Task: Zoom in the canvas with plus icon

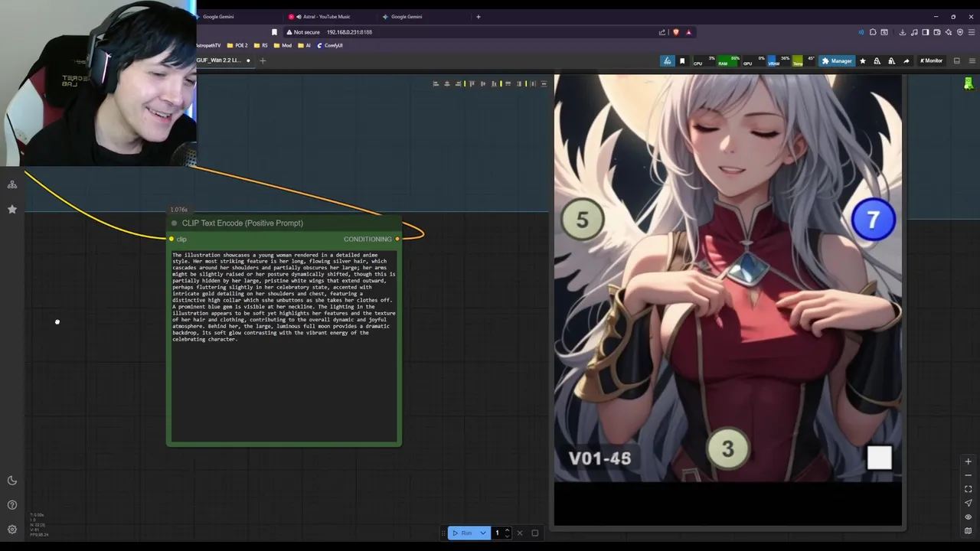Action: pos(968,461)
